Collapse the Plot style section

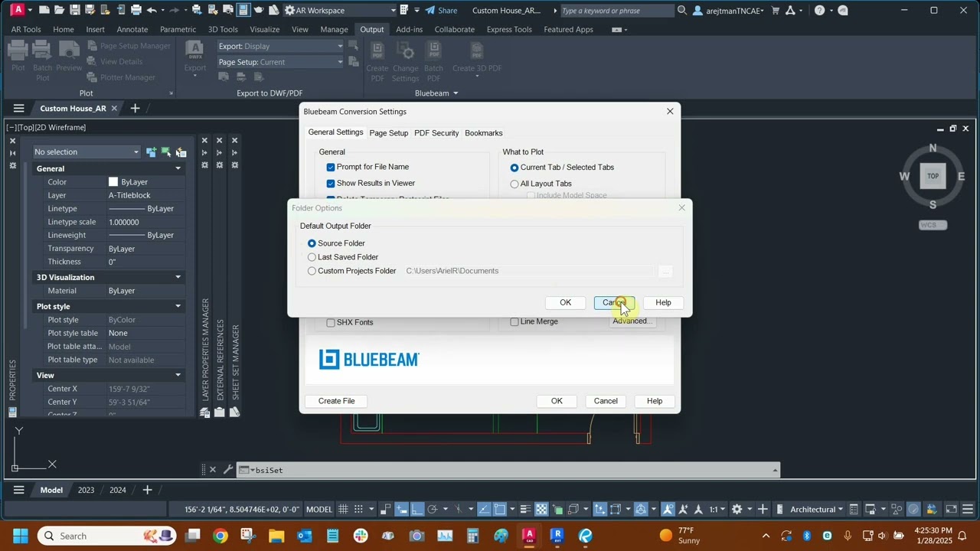pyautogui.click(x=178, y=307)
